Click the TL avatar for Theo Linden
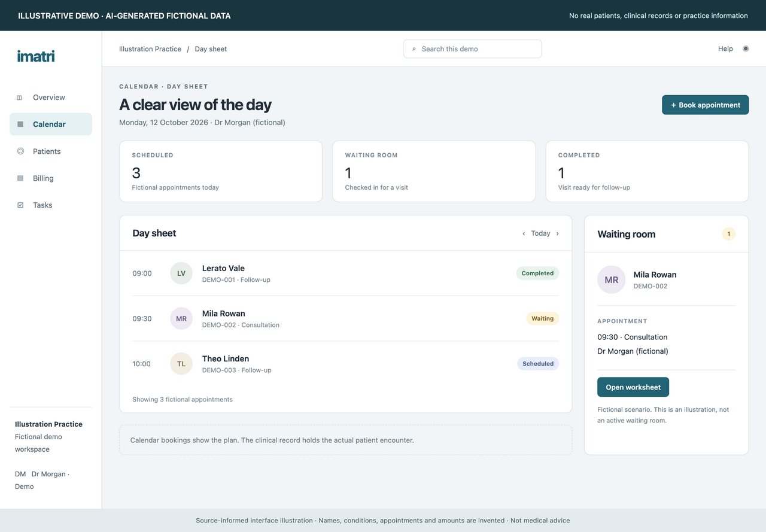The image size is (766, 532). (x=181, y=364)
